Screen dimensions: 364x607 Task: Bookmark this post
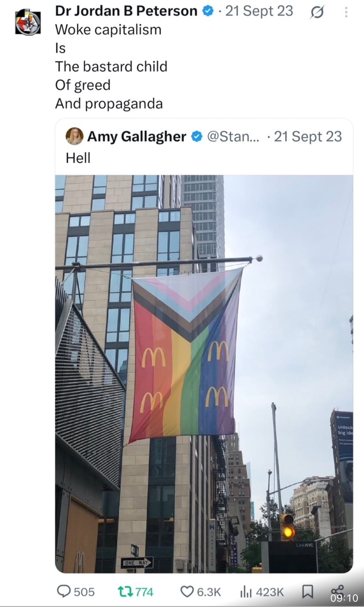tap(307, 591)
